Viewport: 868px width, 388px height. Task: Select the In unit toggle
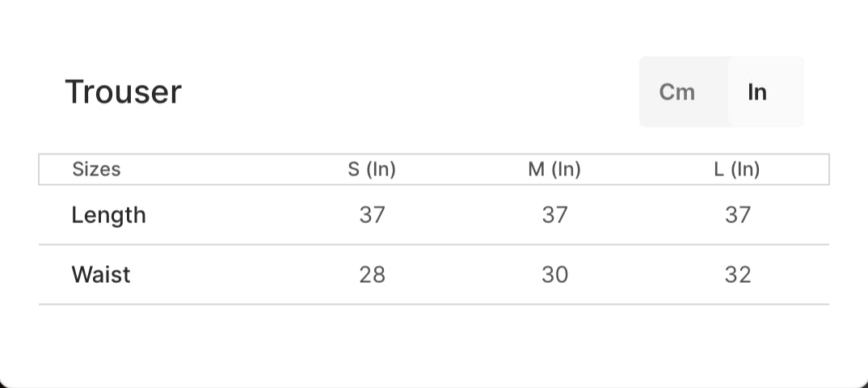coord(757,92)
